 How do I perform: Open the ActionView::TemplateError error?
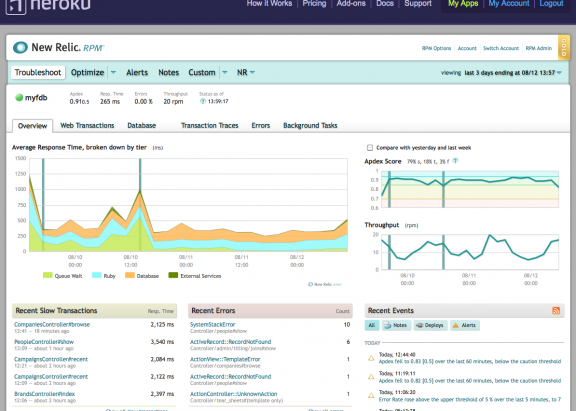(x=225, y=359)
